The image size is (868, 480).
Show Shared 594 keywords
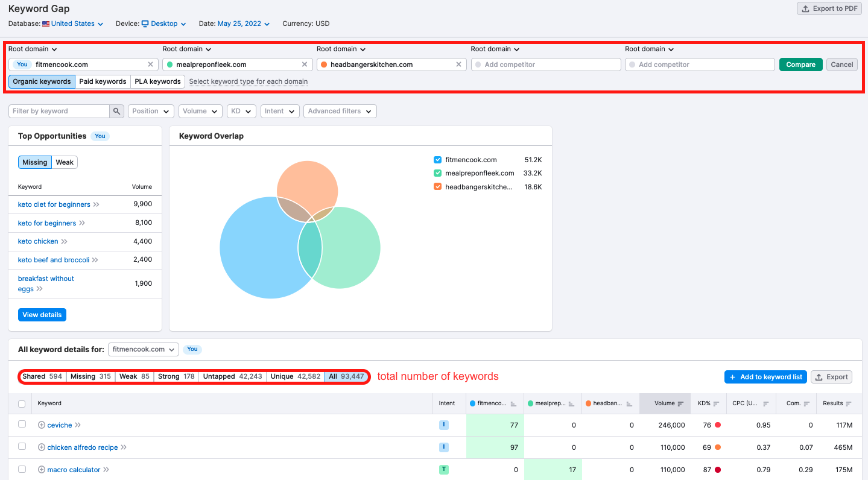coord(42,376)
